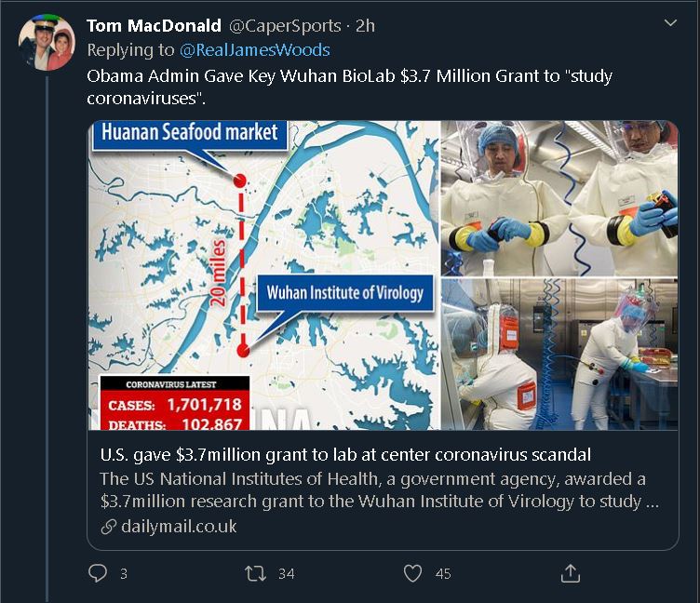Click the reply speech bubble icon

(x=99, y=573)
